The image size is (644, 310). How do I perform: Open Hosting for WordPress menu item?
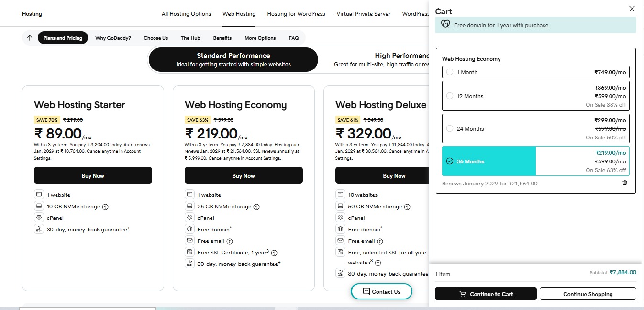[296, 14]
